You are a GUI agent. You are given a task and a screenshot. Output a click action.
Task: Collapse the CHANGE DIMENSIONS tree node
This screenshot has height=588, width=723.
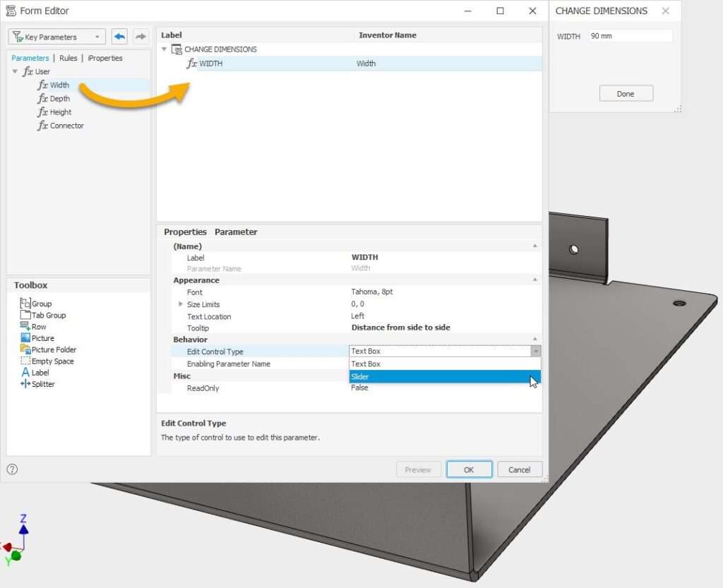coord(164,49)
